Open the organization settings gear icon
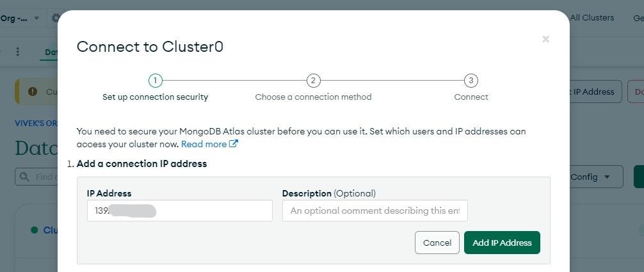 click(55, 18)
